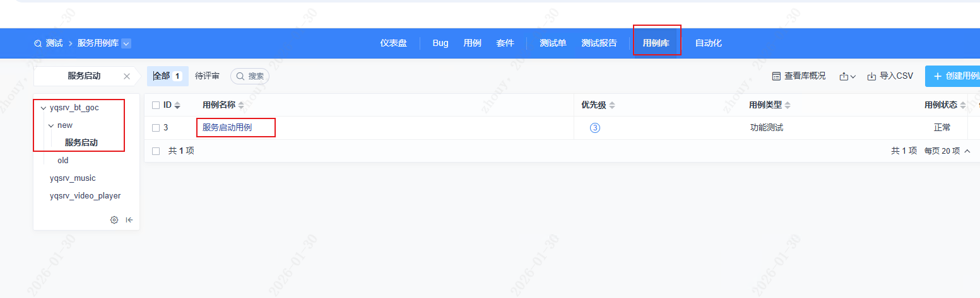Open the 测试单 test tasks page
The height and width of the screenshot is (298, 980).
pos(553,43)
